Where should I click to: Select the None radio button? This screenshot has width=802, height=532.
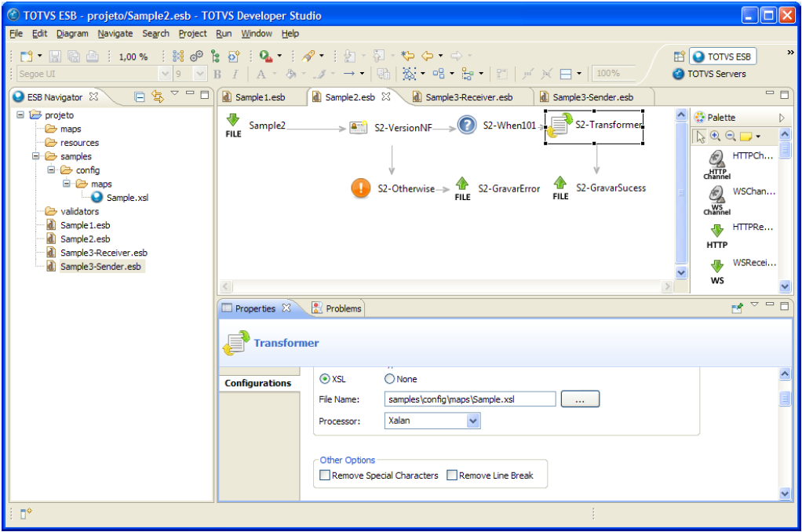pos(389,379)
